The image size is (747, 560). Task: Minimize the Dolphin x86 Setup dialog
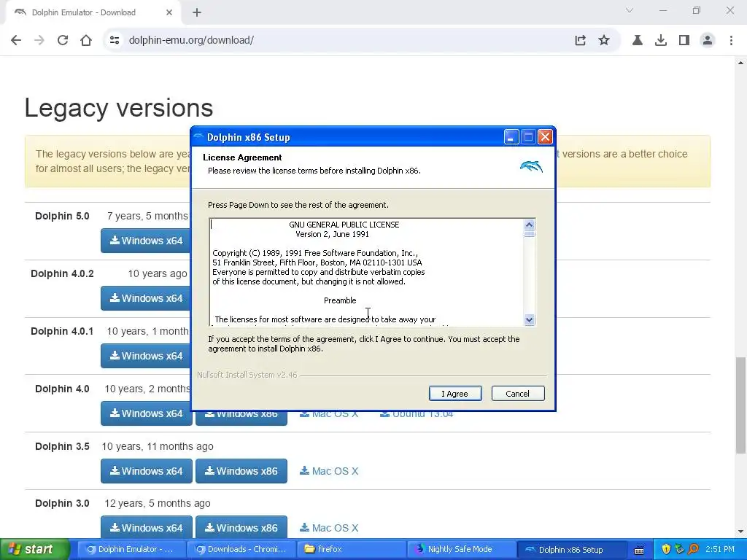[511, 137]
